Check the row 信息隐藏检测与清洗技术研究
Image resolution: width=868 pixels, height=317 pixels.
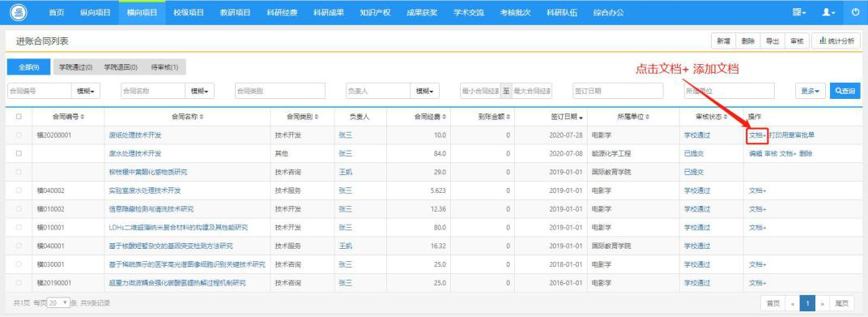[x=19, y=209]
